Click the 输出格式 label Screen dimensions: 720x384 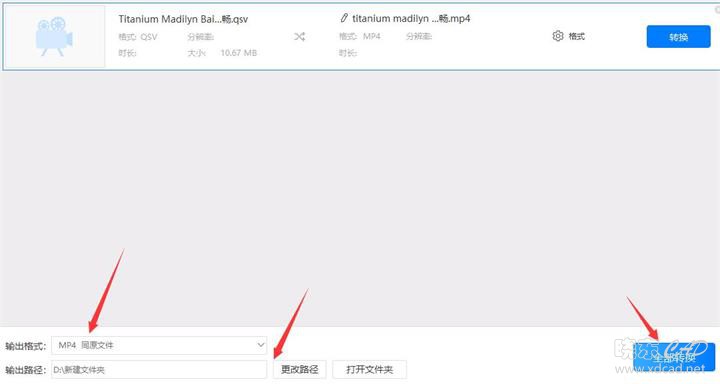pos(26,346)
